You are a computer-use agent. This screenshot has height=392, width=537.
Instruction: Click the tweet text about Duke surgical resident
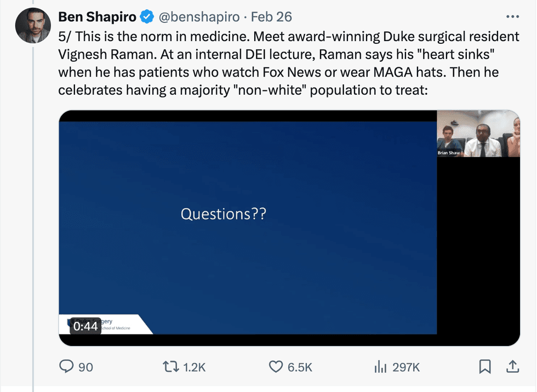pos(288,63)
